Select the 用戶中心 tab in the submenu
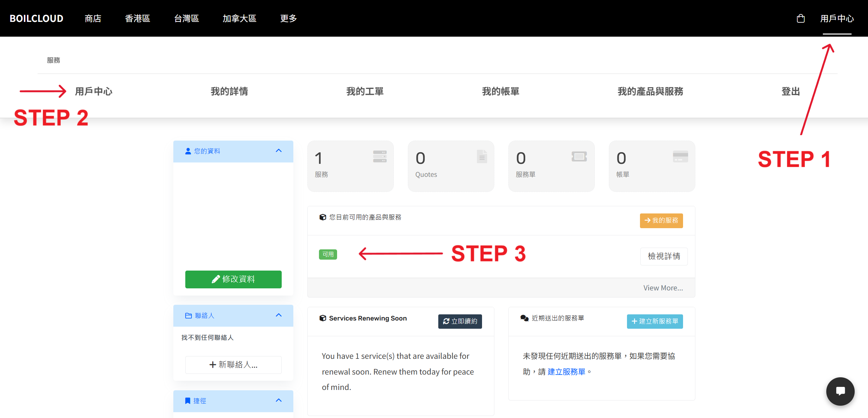This screenshot has height=418, width=868. [94, 91]
